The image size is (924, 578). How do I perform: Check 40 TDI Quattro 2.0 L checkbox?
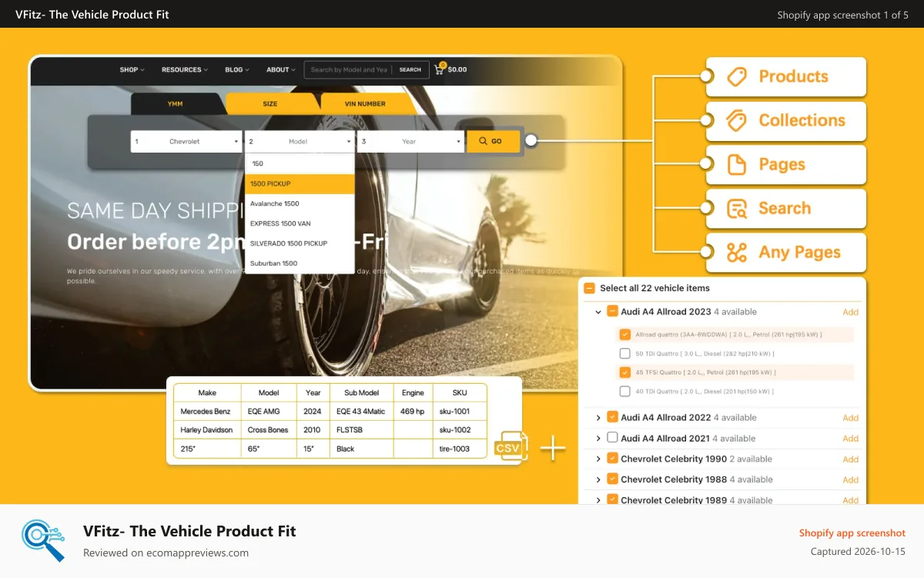coord(625,391)
